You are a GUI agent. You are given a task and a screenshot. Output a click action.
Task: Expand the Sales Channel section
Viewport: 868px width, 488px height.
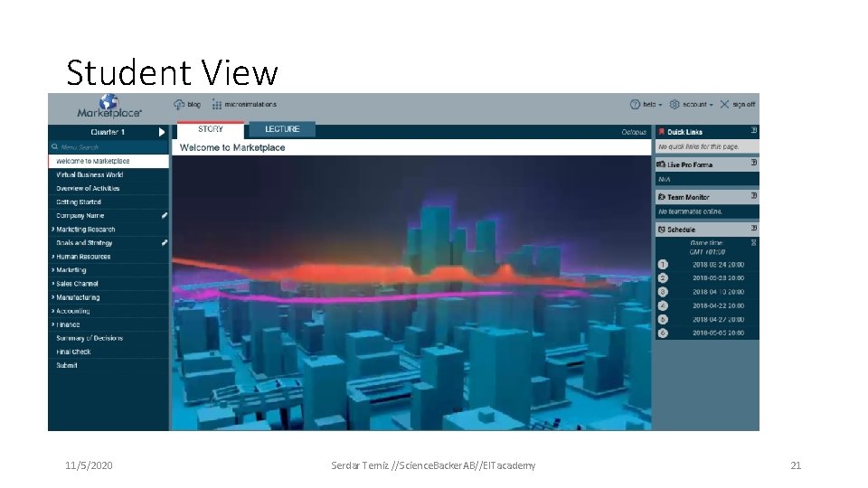click(53, 283)
